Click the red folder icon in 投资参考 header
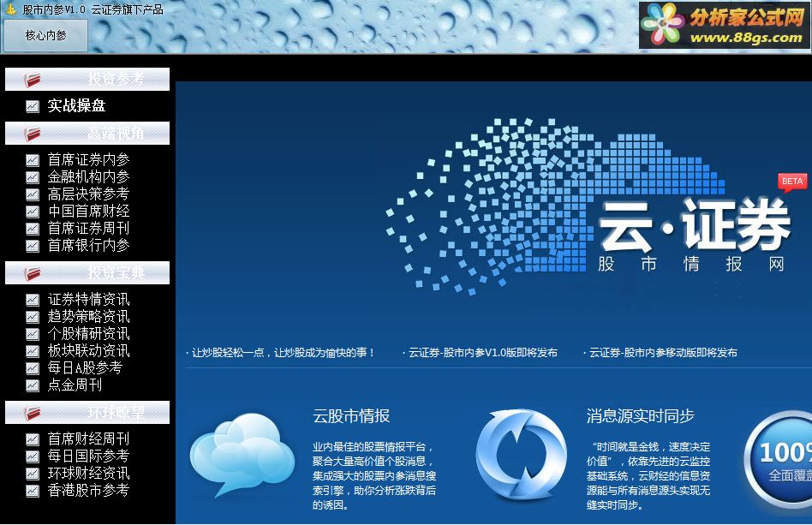This screenshot has width=812, height=525. pyautogui.click(x=32, y=80)
